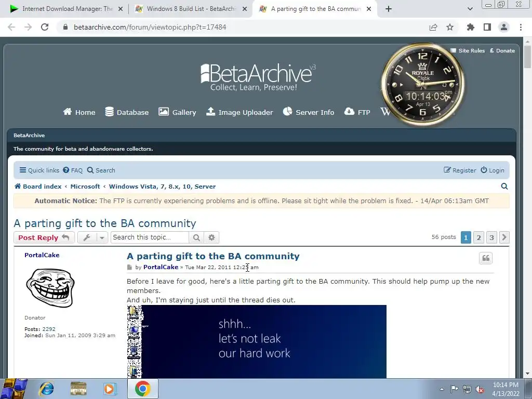Open the Search link in nav bar
Image resolution: width=532 pixels, height=399 pixels.
(101, 170)
